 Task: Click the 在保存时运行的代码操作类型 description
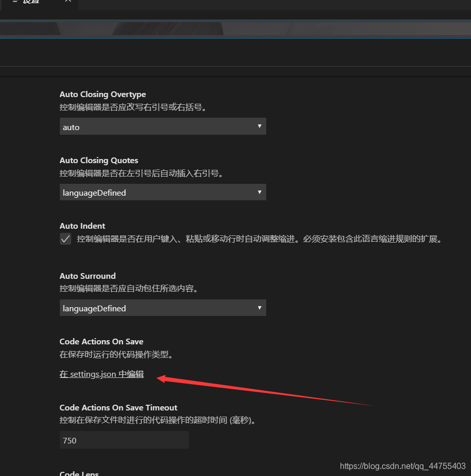[117, 354]
